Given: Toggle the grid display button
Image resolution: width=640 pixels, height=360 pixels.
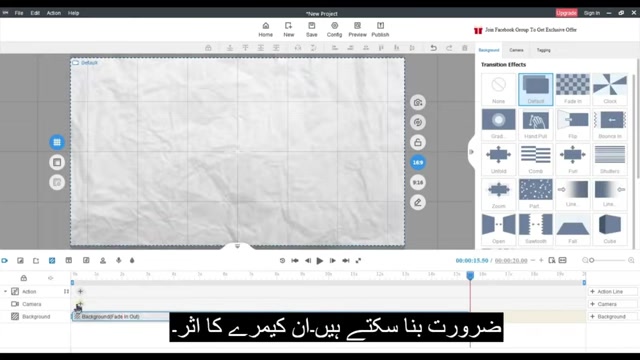Looking at the screenshot, I should click(x=57, y=142).
